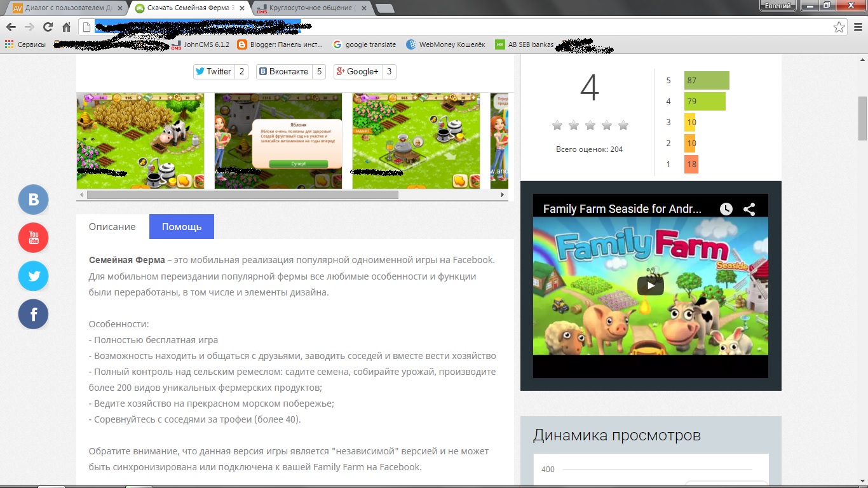Open the JohnCMS 6.1.2 bookmark
Viewport: 868px width, 488px height.
(200, 44)
